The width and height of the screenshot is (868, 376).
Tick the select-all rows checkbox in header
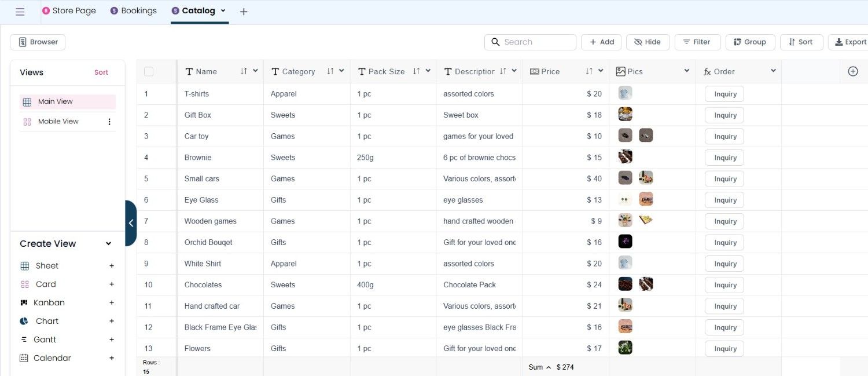(x=149, y=71)
